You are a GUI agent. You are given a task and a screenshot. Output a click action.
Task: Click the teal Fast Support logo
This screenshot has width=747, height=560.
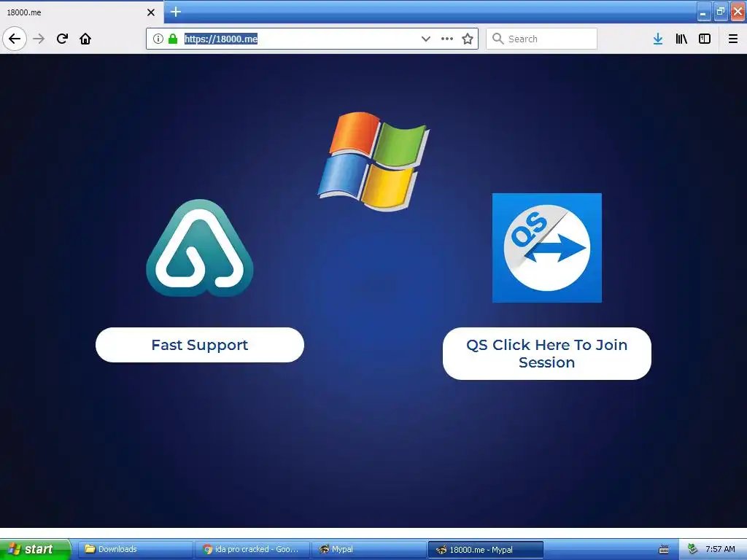(200, 248)
